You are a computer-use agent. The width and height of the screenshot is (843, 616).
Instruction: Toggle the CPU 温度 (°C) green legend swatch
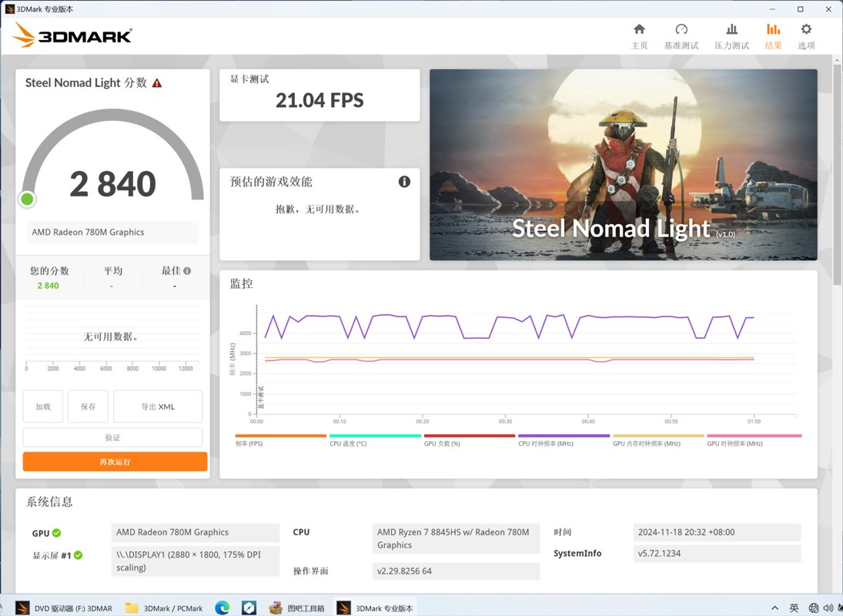(375, 436)
